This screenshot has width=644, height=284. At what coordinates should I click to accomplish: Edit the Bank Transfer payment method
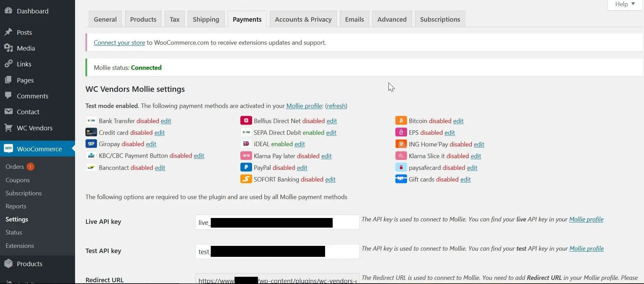(166, 121)
